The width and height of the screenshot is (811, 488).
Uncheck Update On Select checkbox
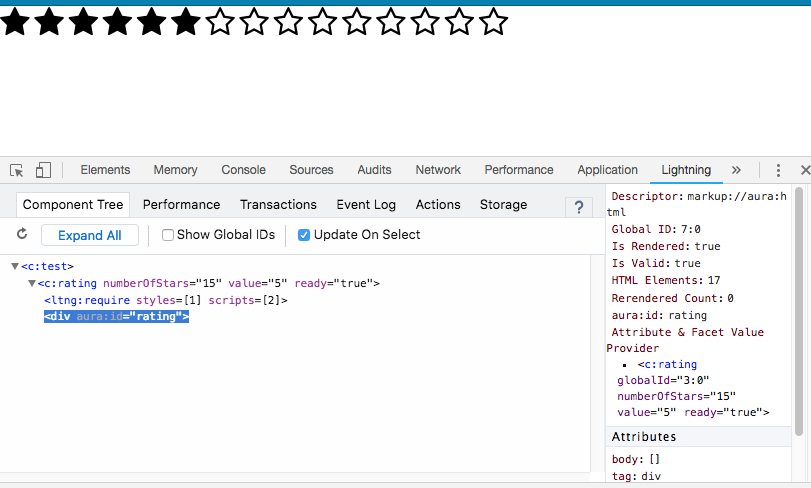304,235
